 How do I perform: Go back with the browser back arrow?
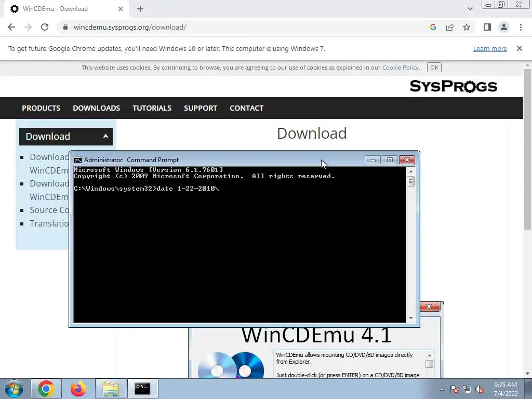click(11, 27)
